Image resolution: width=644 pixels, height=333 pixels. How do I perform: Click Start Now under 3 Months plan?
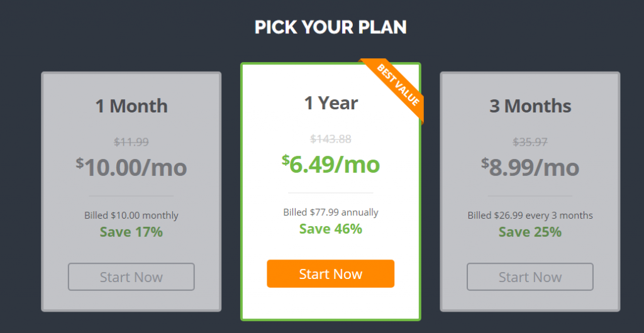pos(530,277)
